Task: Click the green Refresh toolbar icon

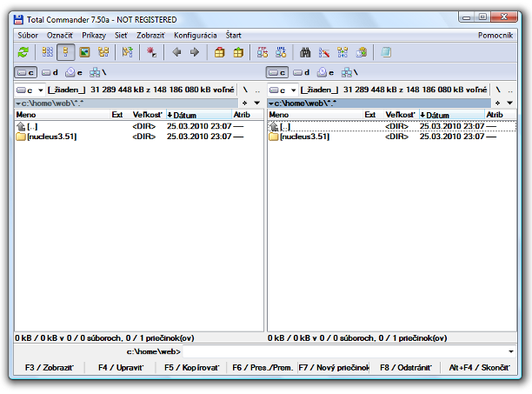Action: 23,52
